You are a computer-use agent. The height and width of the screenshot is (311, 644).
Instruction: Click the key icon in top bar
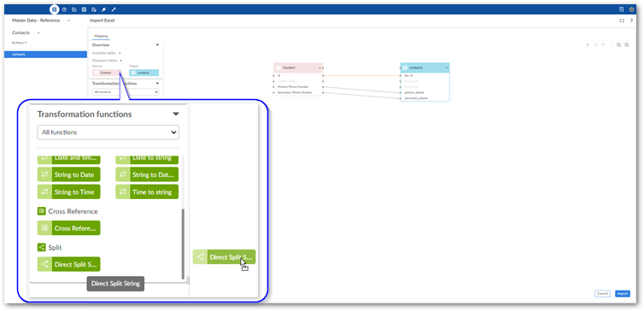click(104, 9)
